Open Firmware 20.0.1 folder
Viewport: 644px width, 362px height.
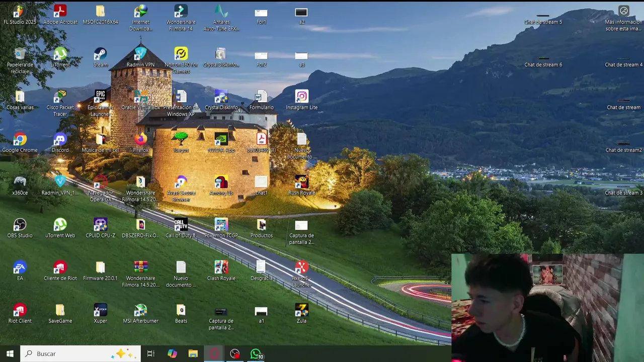[x=100, y=267]
